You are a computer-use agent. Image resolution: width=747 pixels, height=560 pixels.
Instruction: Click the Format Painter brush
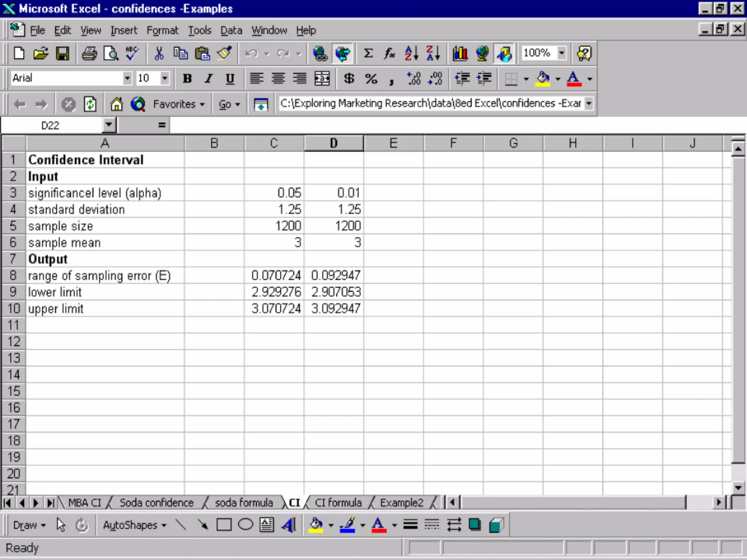(224, 54)
